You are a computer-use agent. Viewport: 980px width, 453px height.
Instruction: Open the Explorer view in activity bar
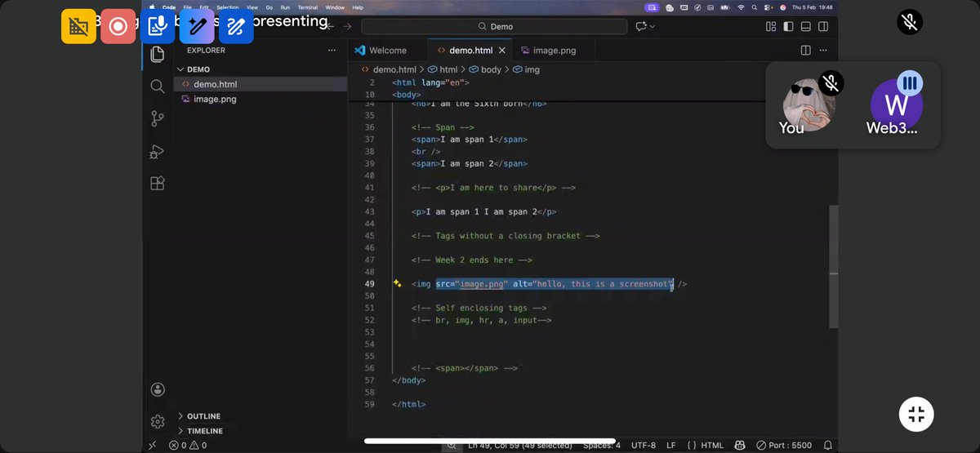(158, 55)
